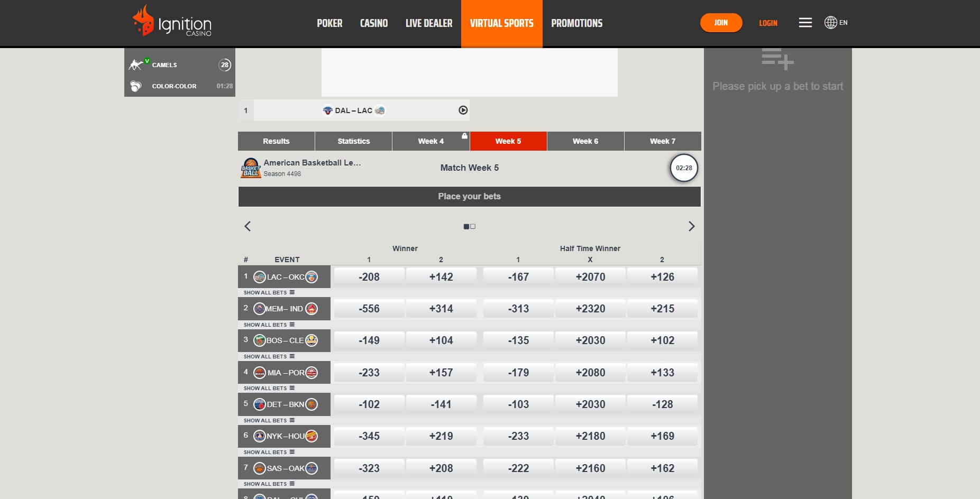980x499 pixels.
Task: Expand Show All Bets for BOS–CLE
Action: (269, 356)
